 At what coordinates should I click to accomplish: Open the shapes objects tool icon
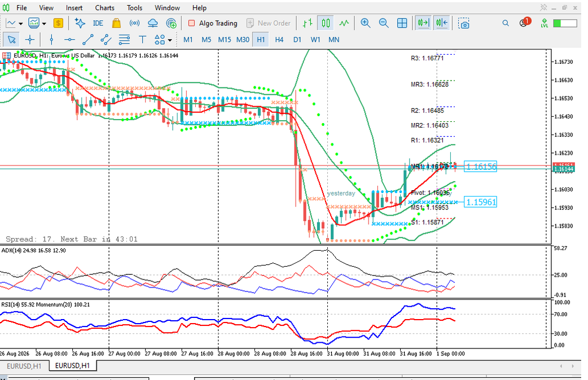160,40
